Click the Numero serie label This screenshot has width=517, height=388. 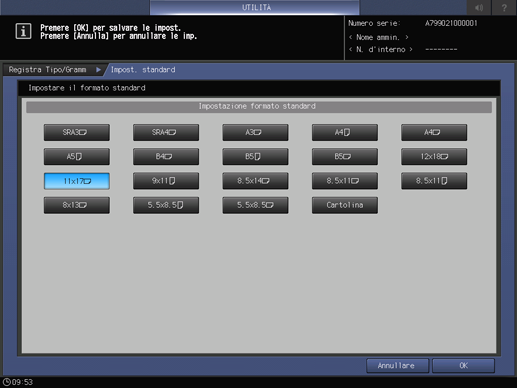[x=374, y=23]
